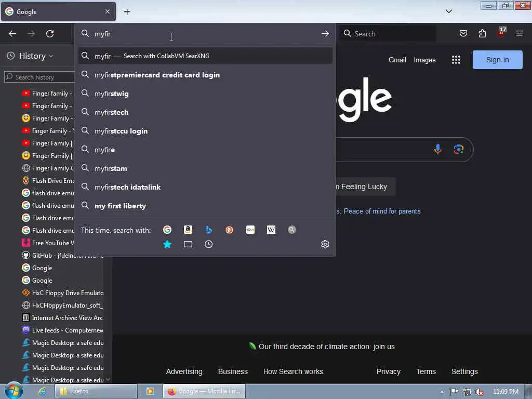Open the Privacy footer link
532x399 pixels.
pos(389,371)
